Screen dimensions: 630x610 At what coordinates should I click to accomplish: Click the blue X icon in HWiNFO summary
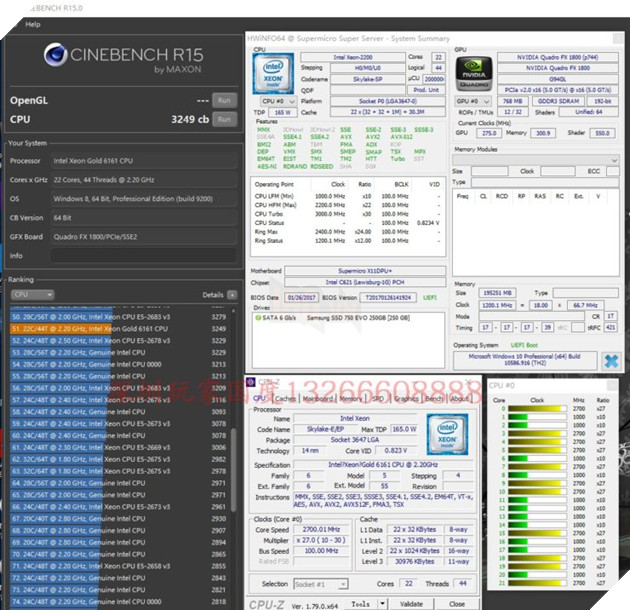tap(611, 361)
